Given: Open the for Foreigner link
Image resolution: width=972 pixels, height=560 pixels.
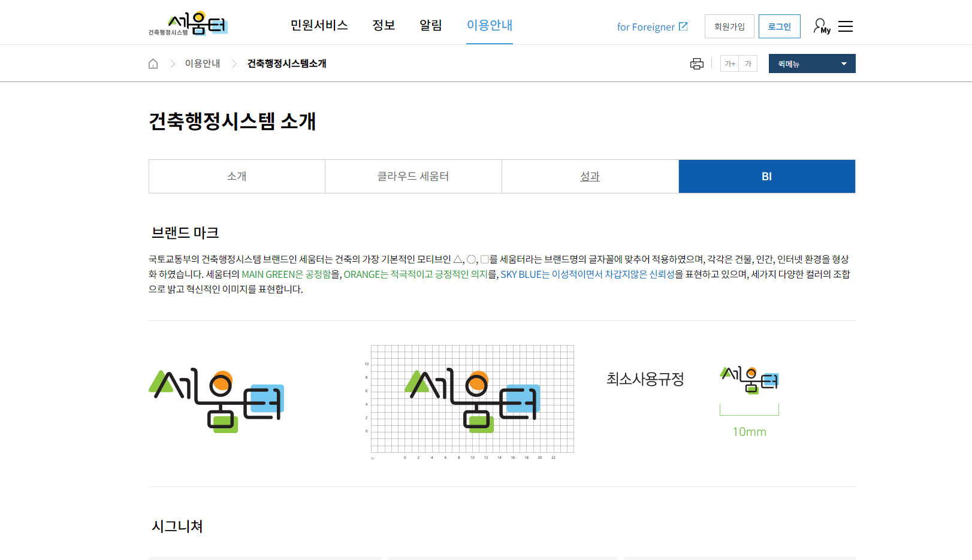Looking at the screenshot, I should point(647,26).
